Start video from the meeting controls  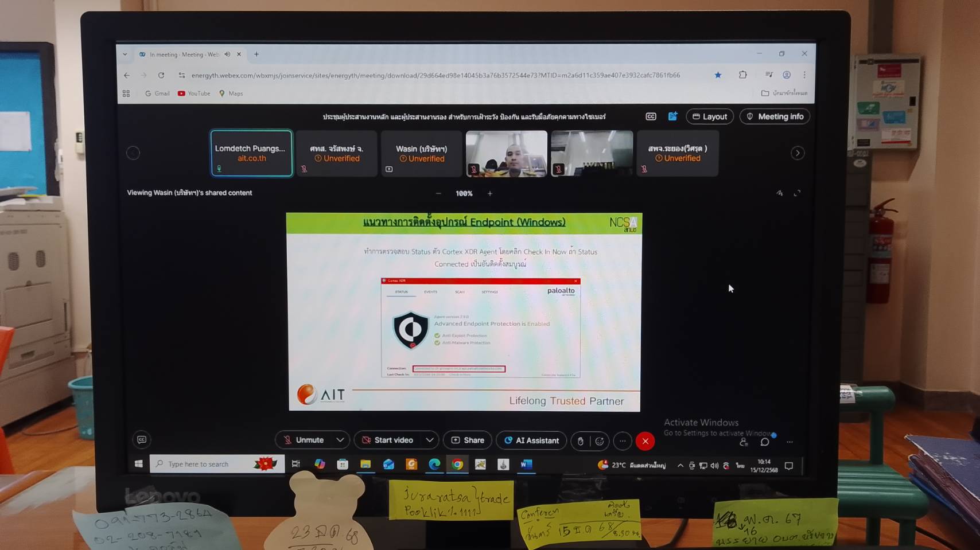pos(387,440)
